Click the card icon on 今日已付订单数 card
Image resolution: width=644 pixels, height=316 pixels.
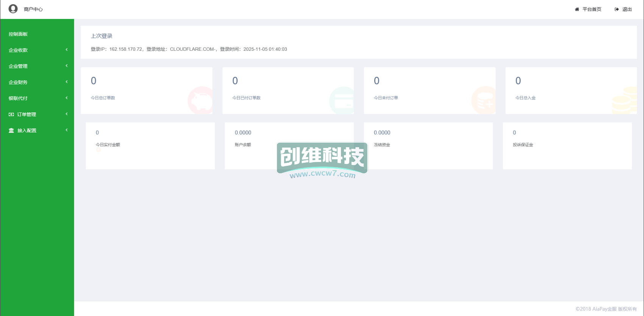coord(342,101)
